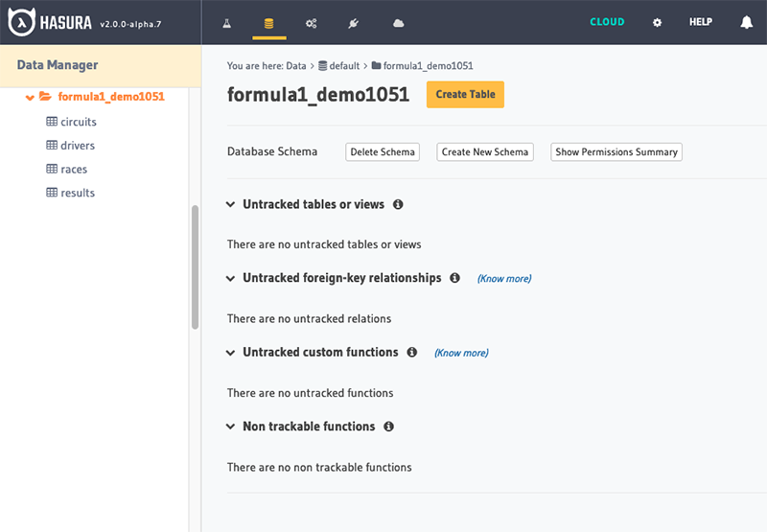
Task: Click version label v2.0.0-alpha.7
Action: click(x=130, y=24)
